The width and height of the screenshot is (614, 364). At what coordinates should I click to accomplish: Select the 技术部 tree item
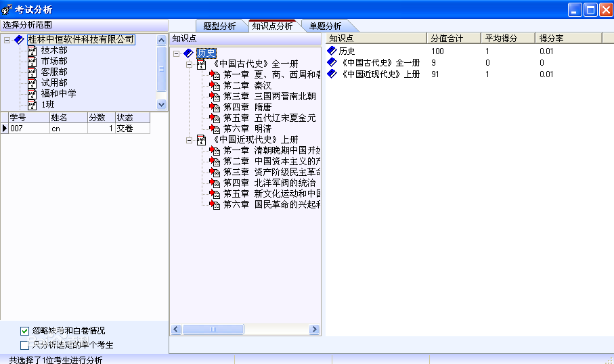54,51
